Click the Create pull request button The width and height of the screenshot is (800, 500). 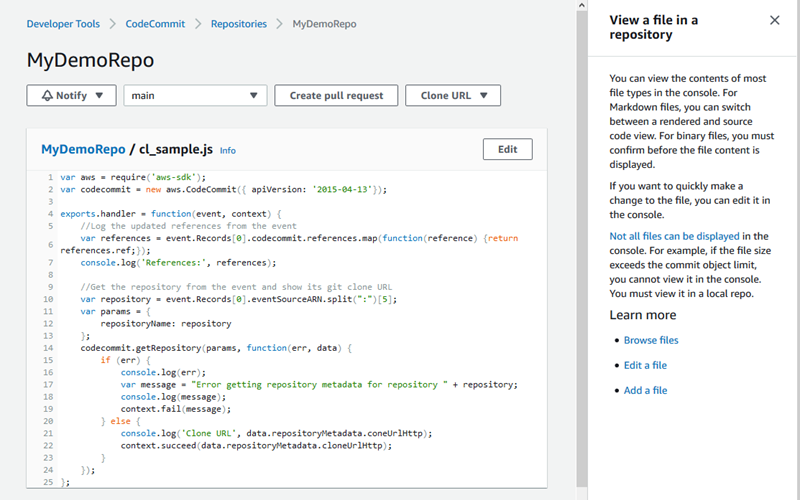click(x=336, y=96)
